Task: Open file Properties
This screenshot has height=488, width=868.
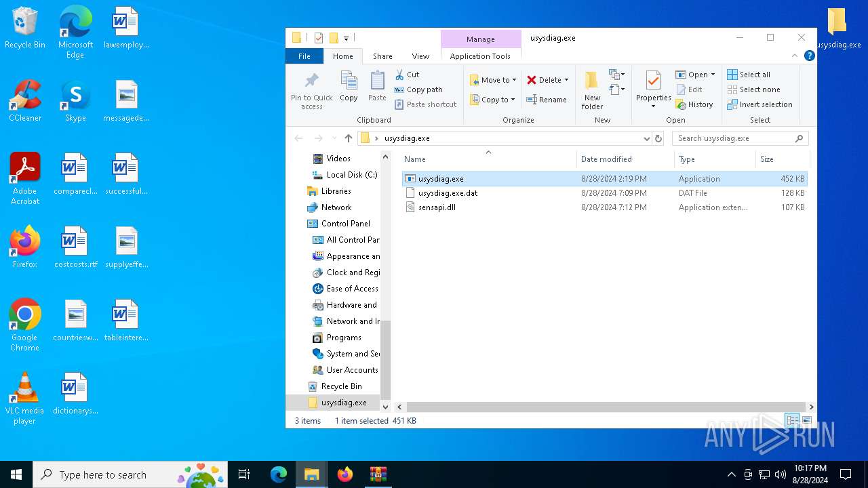Action: pos(653,89)
